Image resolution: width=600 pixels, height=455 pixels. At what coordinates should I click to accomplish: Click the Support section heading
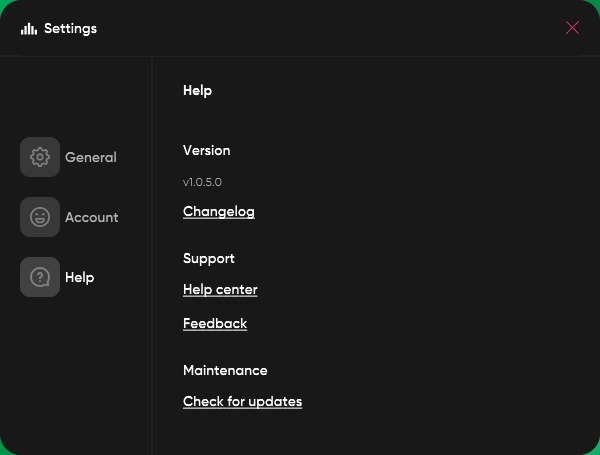[x=209, y=258]
